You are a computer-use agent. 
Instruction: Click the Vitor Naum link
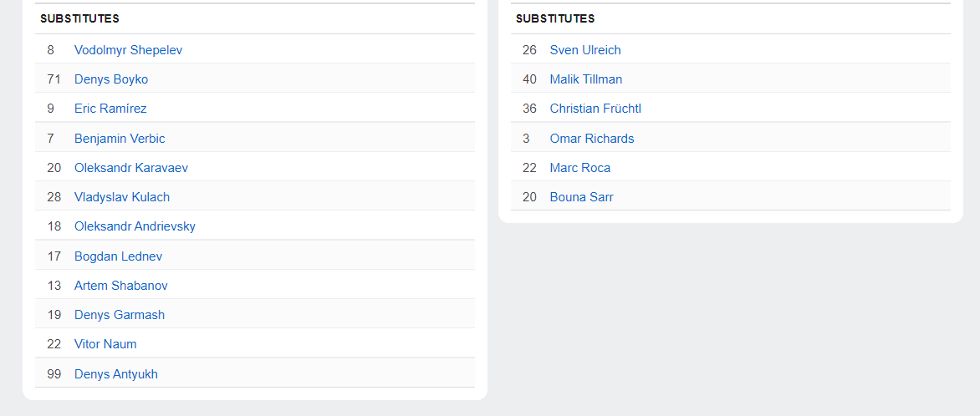click(x=105, y=344)
